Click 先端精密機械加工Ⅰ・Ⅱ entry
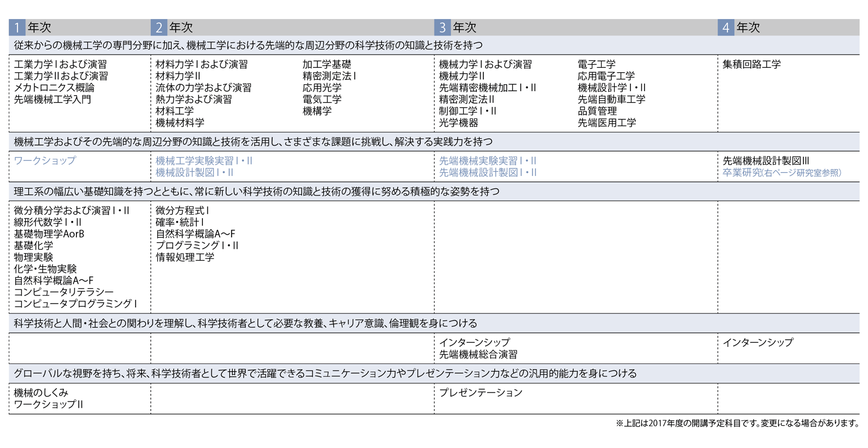This screenshot has height=448, width=868. pyautogui.click(x=488, y=87)
